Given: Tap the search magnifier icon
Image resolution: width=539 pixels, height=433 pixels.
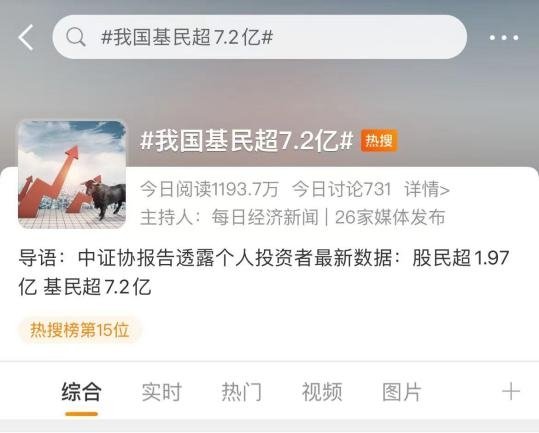Looking at the screenshot, I should 76,37.
